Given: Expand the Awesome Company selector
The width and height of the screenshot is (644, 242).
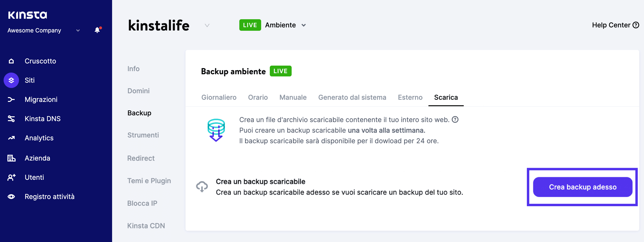Looking at the screenshot, I should 78,30.
